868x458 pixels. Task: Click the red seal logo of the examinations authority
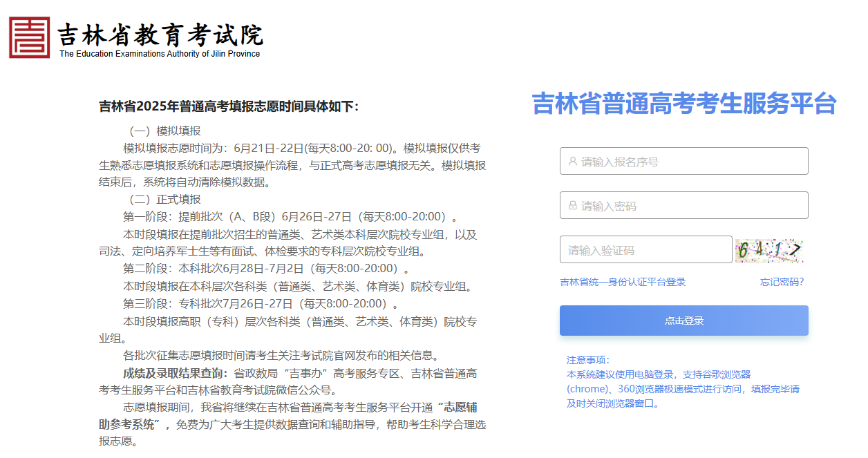pos(30,37)
